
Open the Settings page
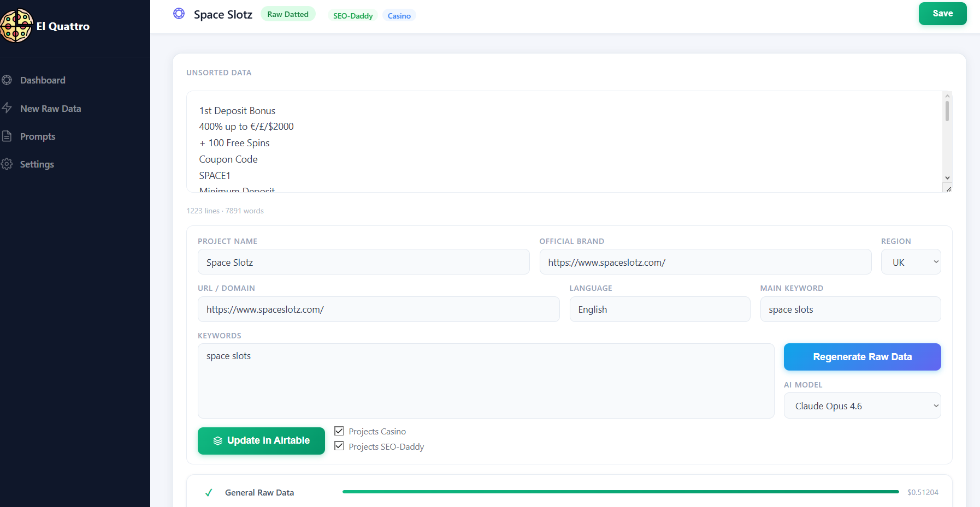(37, 164)
